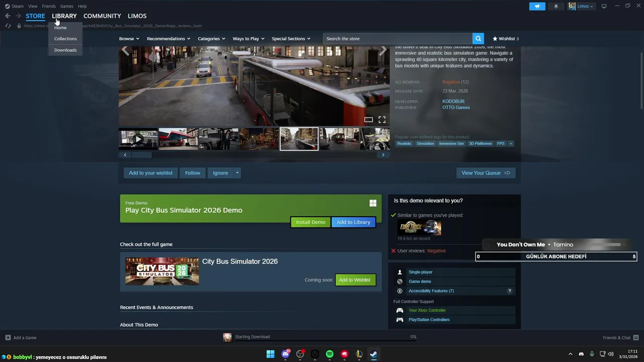Switch to Big Picture mode monitor icon
Screen dimensions: 644x362
(x=604, y=6)
